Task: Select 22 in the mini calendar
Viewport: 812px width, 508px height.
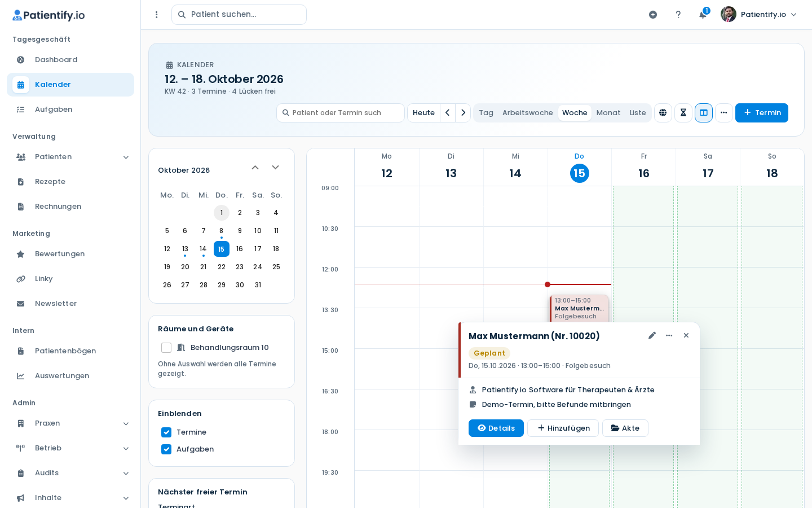Action: tap(222, 267)
